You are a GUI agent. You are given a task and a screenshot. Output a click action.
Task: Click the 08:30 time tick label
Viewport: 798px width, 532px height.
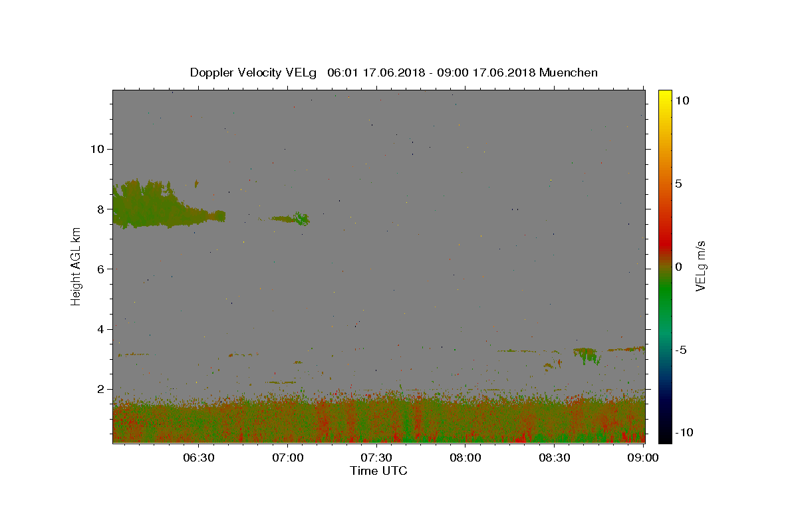tap(555, 458)
